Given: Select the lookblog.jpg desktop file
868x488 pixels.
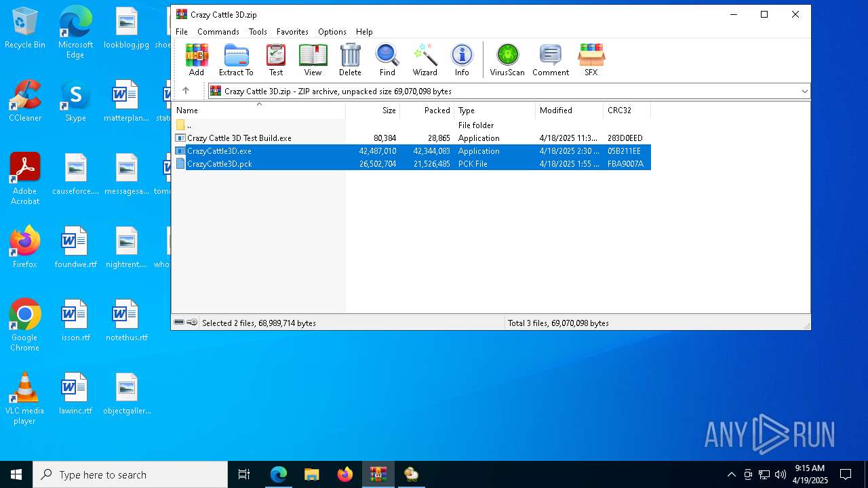Looking at the screenshot, I should coord(126,28).
